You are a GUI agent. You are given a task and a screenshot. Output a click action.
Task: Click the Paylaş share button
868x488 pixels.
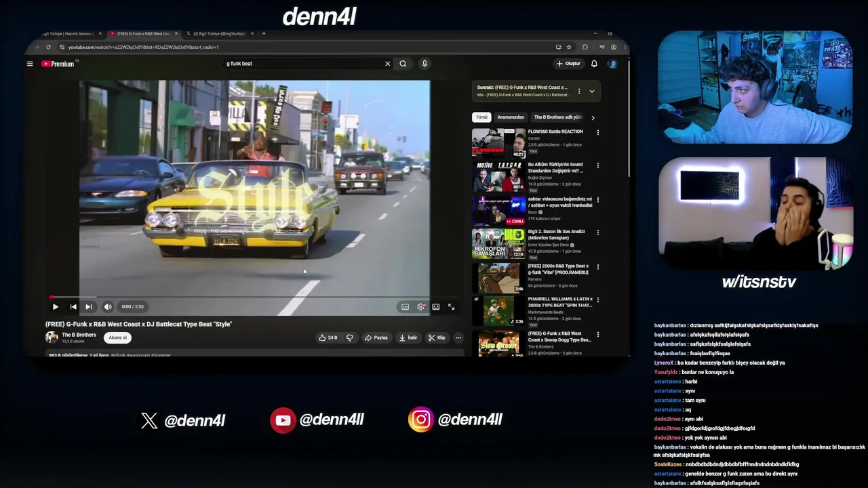click(376, 338)
